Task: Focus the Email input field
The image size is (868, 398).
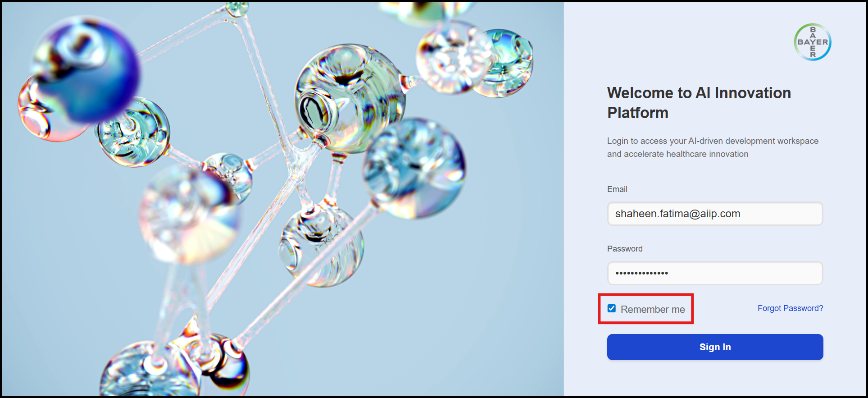Action: [715, 214]
